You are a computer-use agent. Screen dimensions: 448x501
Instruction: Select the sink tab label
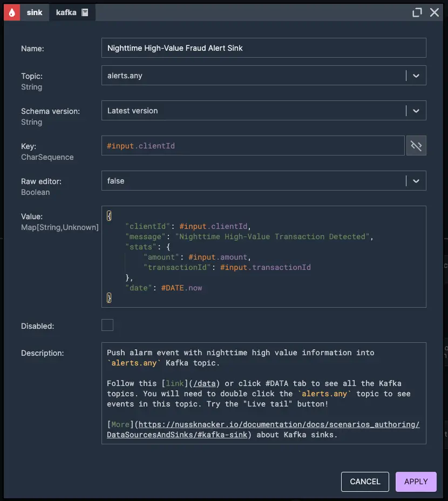click(35, 12)
